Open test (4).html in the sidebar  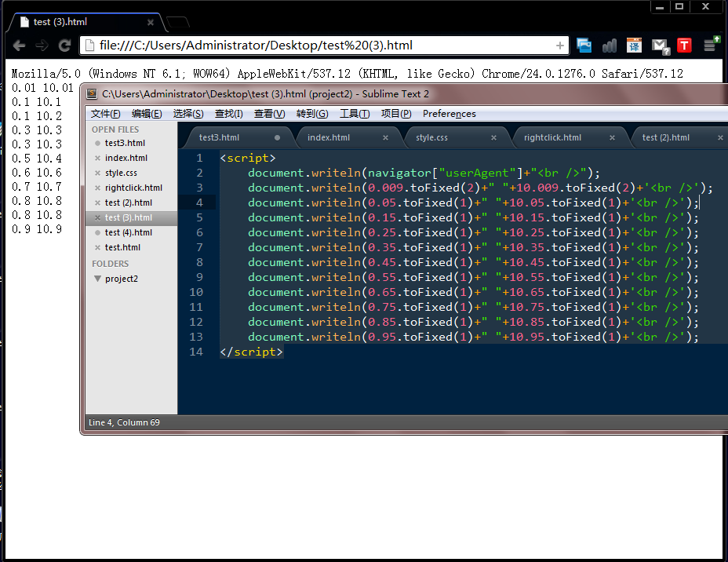pos(129,232)
